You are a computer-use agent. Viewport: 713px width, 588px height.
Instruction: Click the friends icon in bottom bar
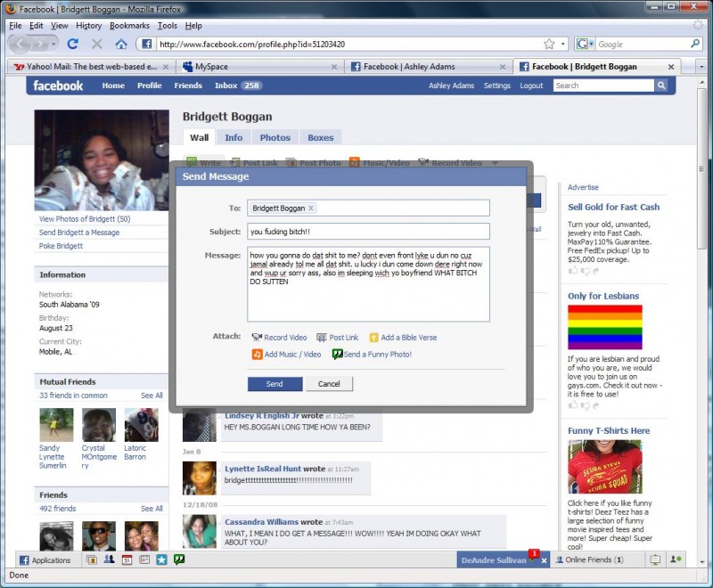pyautogui.click(x=109, y=559)
